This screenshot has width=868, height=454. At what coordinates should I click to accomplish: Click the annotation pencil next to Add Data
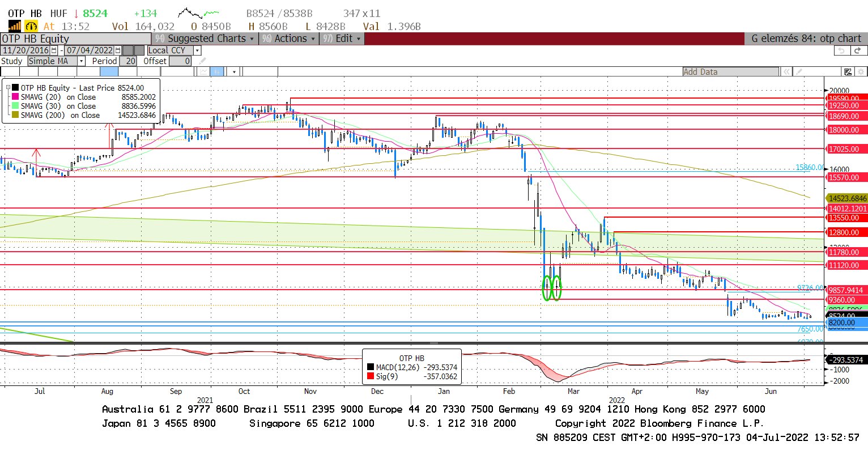[x=799, y=72]
